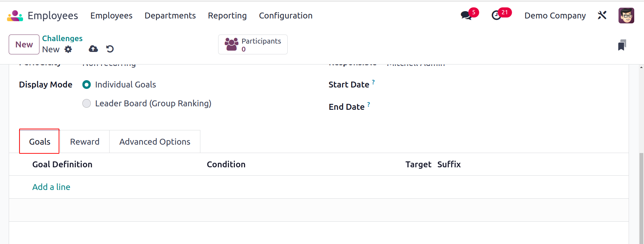Viewport: 644px width, 244px height.
Task: Click the New button
Action: pos(24,44)
